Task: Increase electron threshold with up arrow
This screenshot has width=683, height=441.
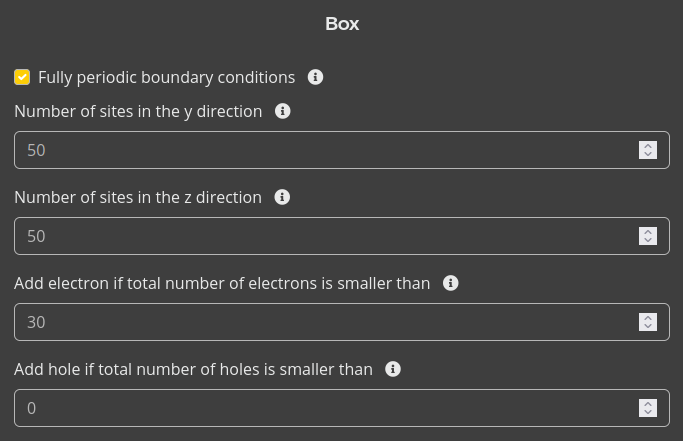Action: pos(648,318)
